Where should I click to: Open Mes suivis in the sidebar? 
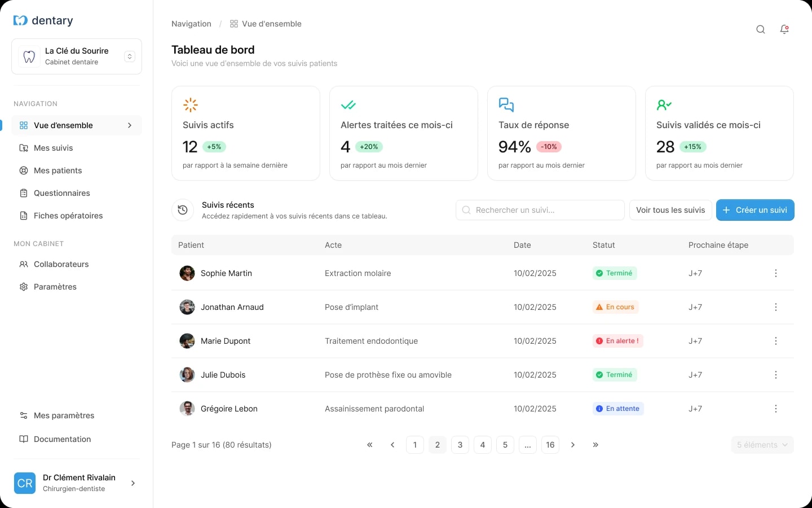pos(77,148)
